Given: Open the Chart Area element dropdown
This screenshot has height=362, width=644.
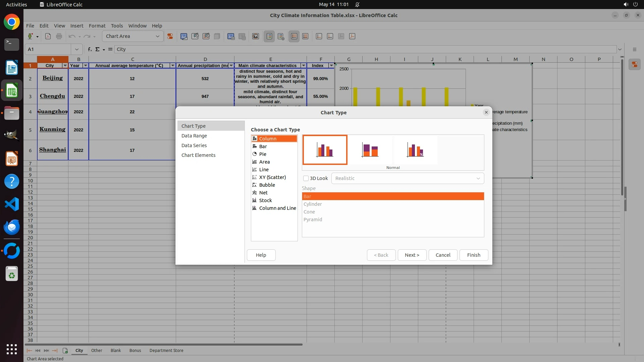Looking at the screenshot, I should 157,36.
